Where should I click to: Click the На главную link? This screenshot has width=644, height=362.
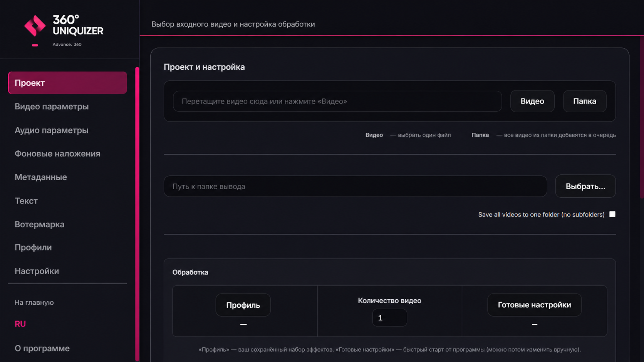point(34,302)
